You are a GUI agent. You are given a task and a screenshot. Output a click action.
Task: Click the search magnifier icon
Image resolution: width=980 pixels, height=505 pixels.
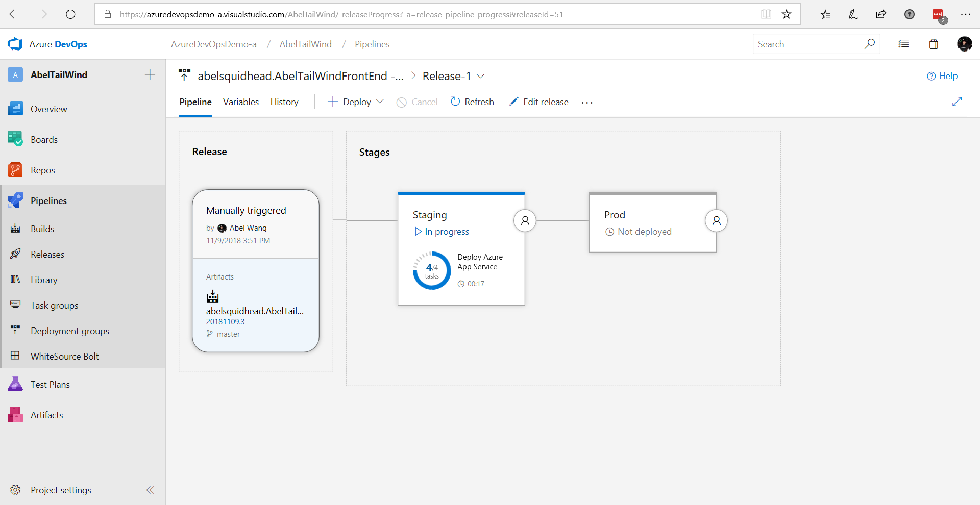(x=870, y=44)
